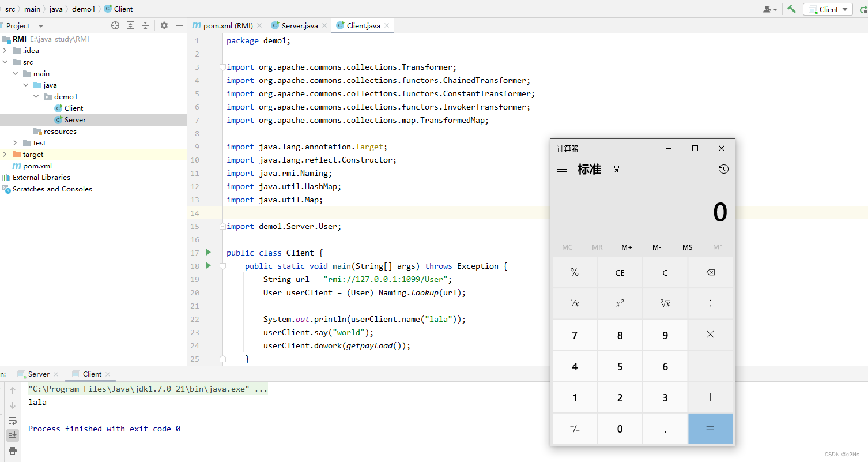868x462 pixels.
Task: Fold the import block at line 3
Action: [x=223, y=67]
